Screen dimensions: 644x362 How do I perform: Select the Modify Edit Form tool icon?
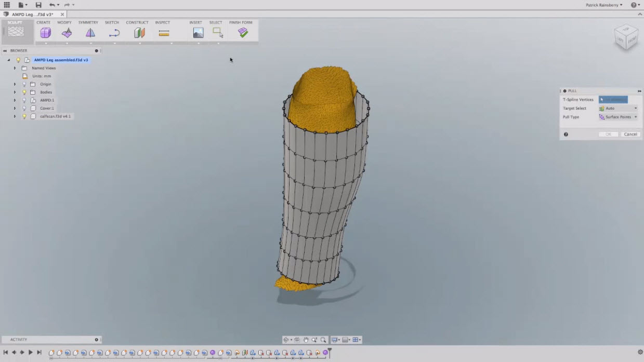(x=67, y=33)
